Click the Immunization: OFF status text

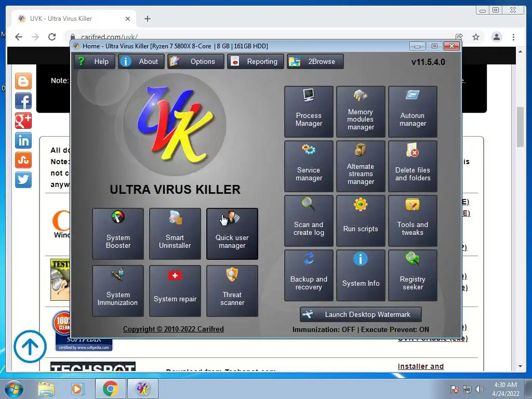click(x=324, y=329)
